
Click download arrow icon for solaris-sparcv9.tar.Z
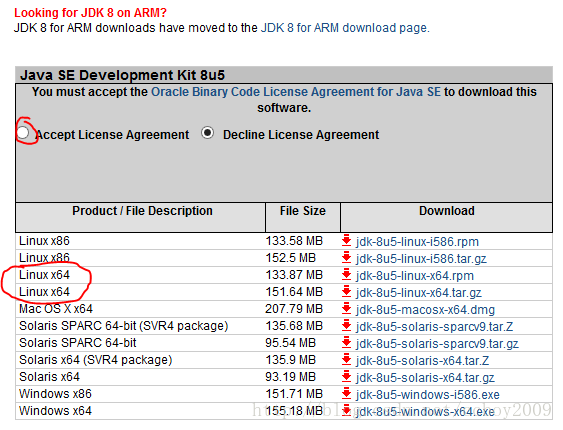point(346,326)
